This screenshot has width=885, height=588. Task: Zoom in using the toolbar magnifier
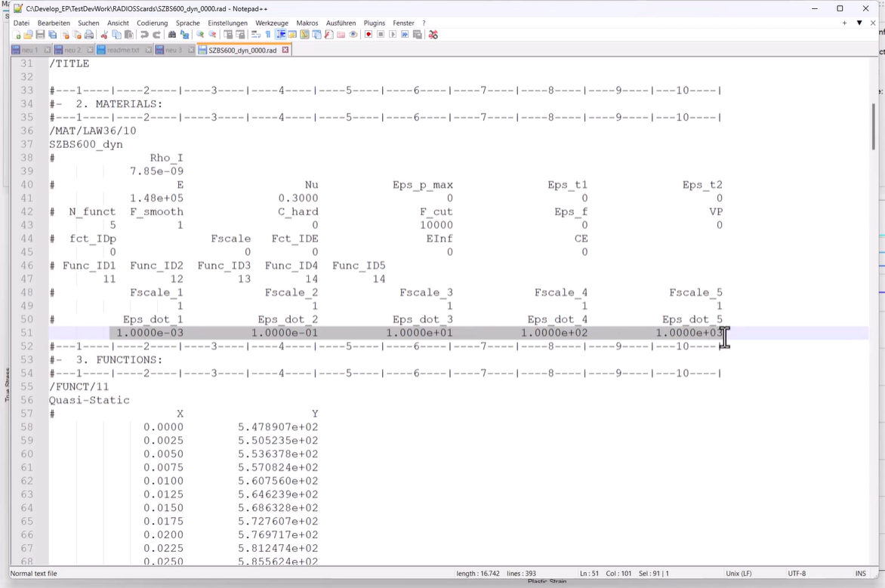[x=200, y=35]
